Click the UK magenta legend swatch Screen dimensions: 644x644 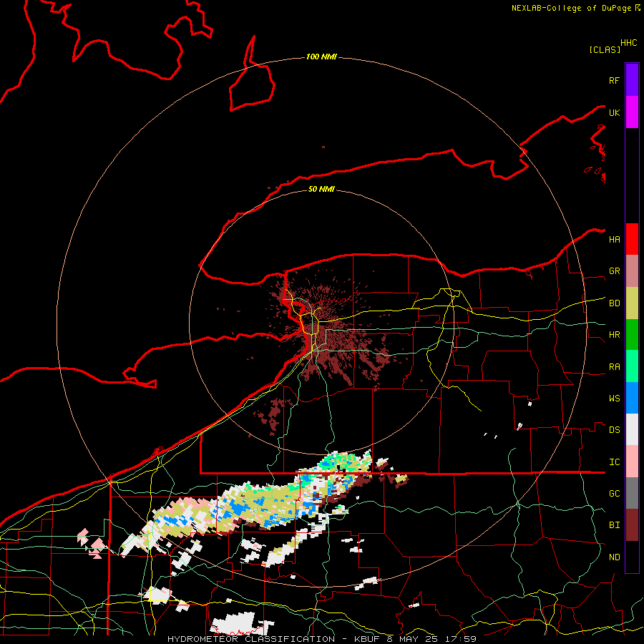coord(632,112)
